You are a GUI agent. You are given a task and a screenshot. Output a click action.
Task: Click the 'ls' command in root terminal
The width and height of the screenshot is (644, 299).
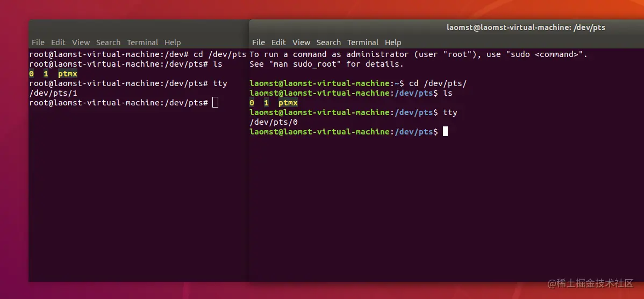click(x=218, y=64)
